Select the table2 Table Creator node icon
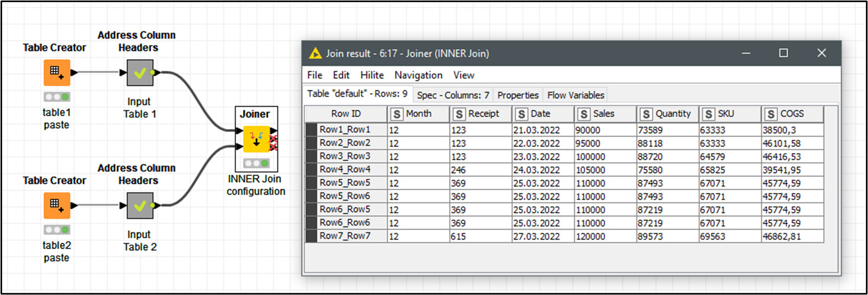The width and height of the screenshot is (868, 295). point(56,206)
